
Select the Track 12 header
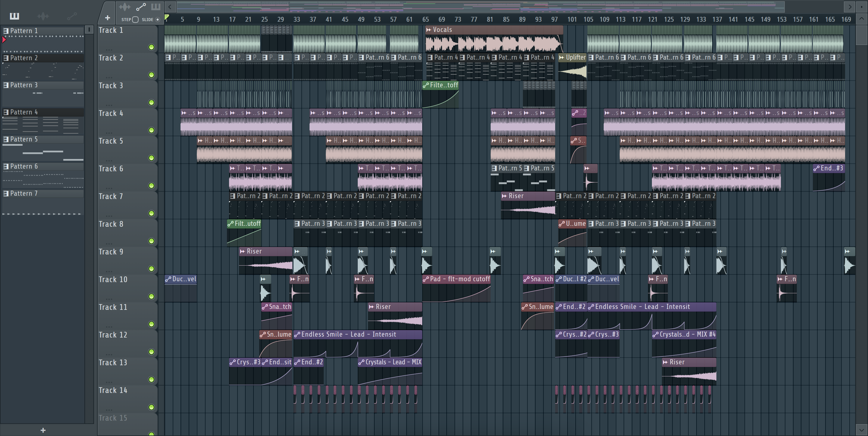point(127,344)
